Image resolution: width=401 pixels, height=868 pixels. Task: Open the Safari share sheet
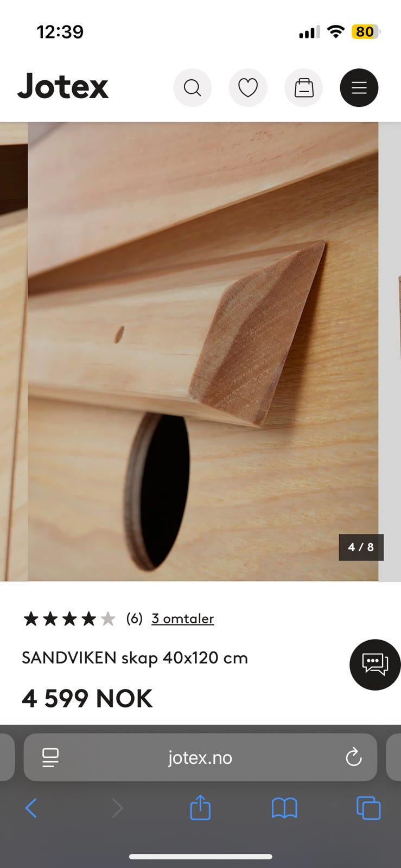tap(200, 807)
